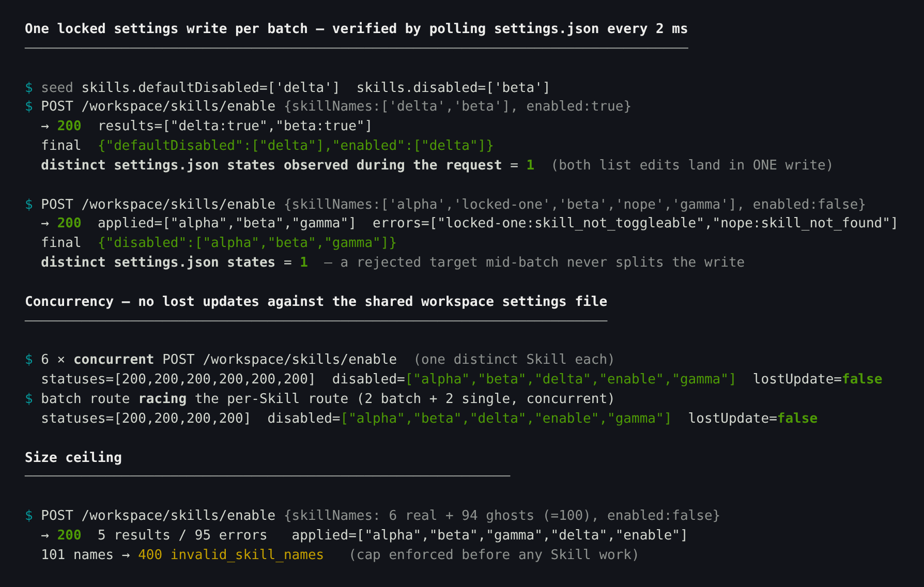Image resolution: width=924 pixels, height=587 pixels.
Task: Click the statuses=[200,200,200,200] text
Action: pos(146,418)
